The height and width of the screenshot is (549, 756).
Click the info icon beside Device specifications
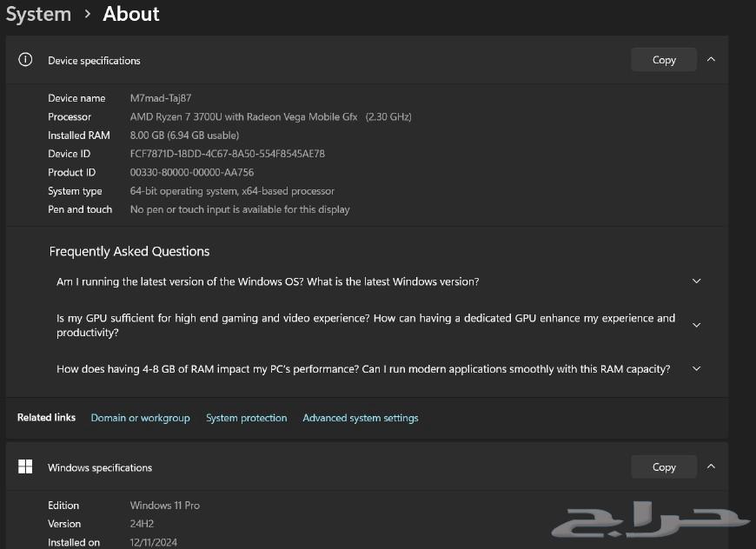click(x=25, y=60)
